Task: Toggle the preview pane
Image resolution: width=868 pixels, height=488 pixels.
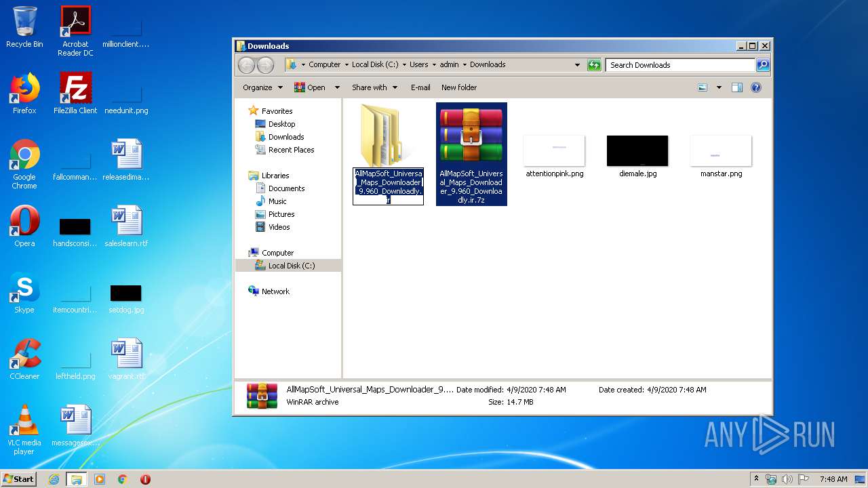Action: [x=737, y=87]
